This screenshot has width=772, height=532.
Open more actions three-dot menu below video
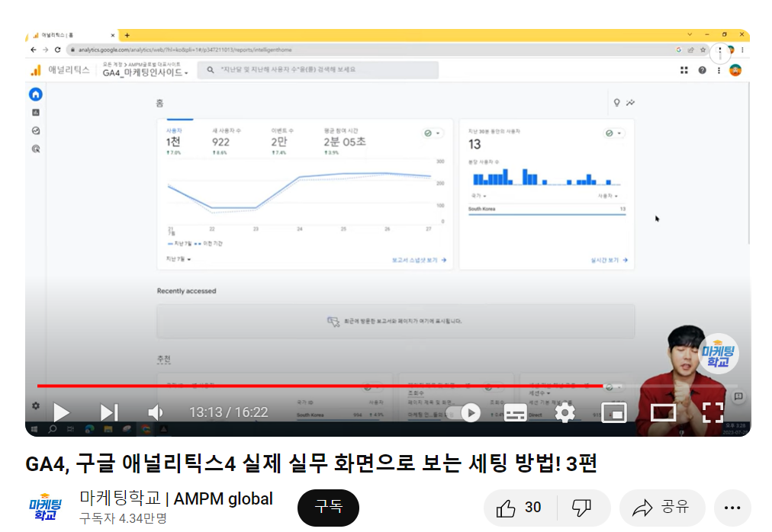[732, 508]
